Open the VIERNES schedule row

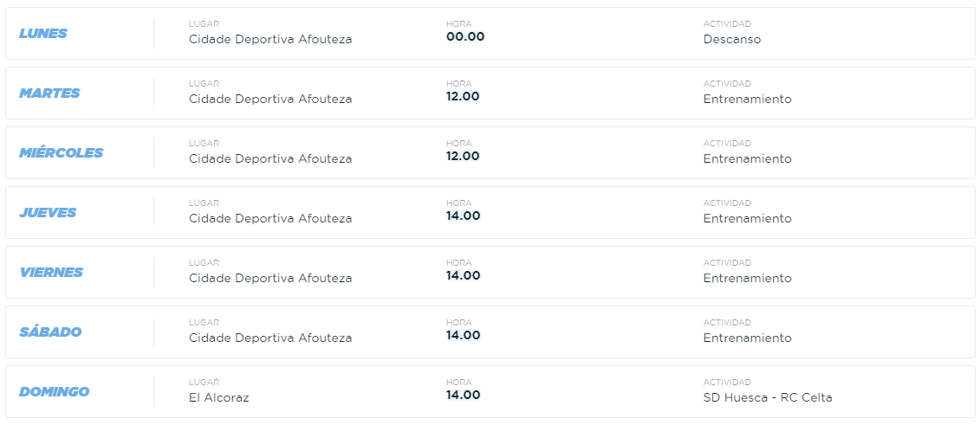coord(490,272)
